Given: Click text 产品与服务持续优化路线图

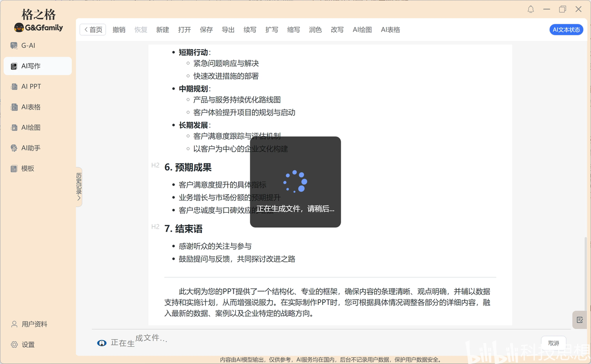Looking at the screenshot, I should 237,100.
